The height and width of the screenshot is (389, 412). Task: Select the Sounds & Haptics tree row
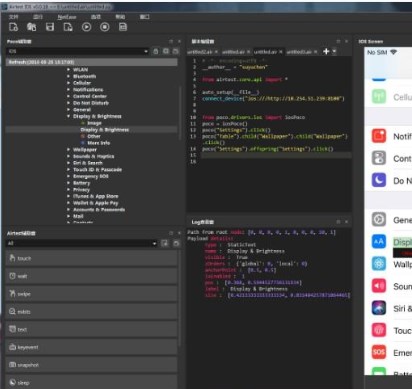(x=93, y=156)
